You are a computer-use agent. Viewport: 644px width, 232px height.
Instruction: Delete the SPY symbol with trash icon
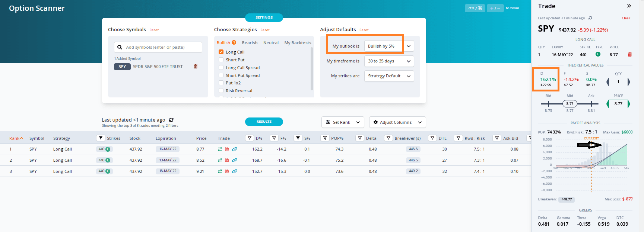point(196,67)
